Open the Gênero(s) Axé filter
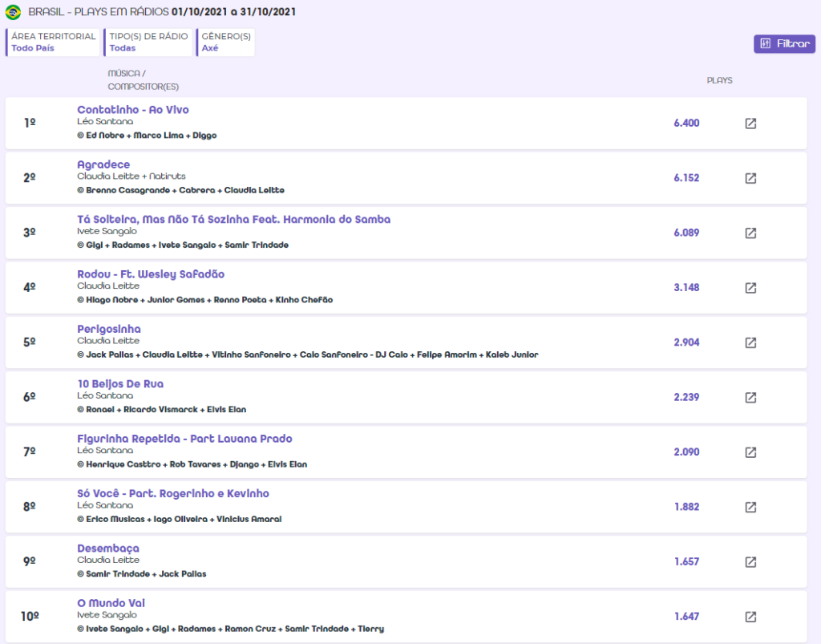 click(x=225, y=43)
